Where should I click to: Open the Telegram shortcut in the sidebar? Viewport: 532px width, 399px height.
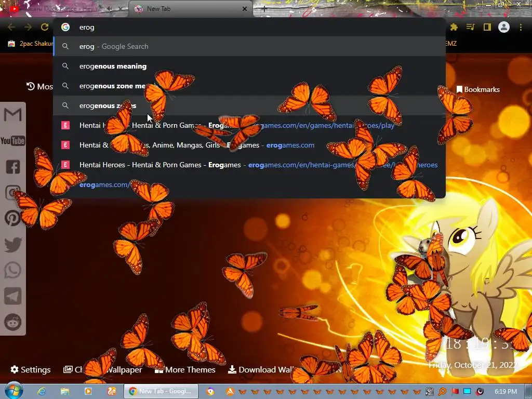click(x=12, y=296)
